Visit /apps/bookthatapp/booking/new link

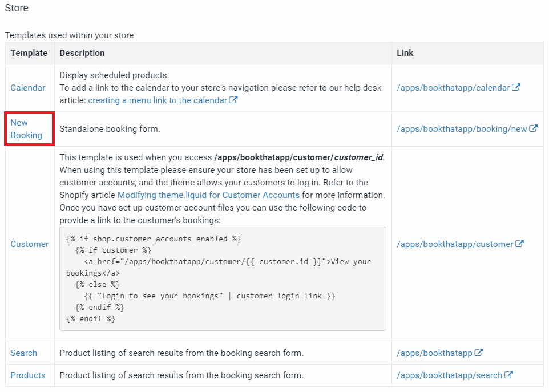462,129
